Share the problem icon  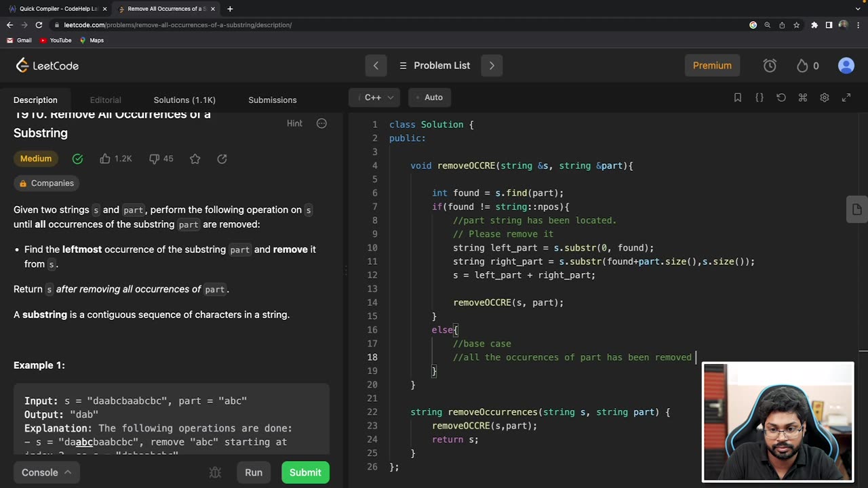point(222,159)
